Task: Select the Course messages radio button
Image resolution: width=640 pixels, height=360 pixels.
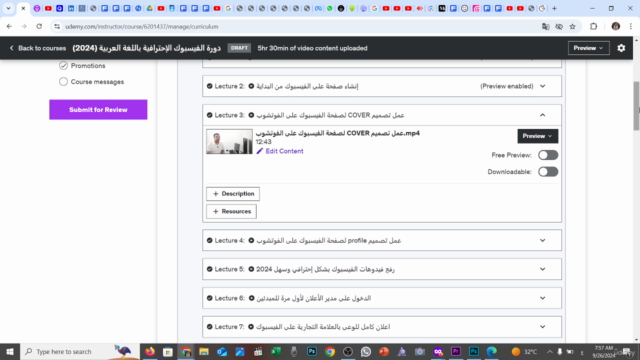Action: tap(63, 82)
